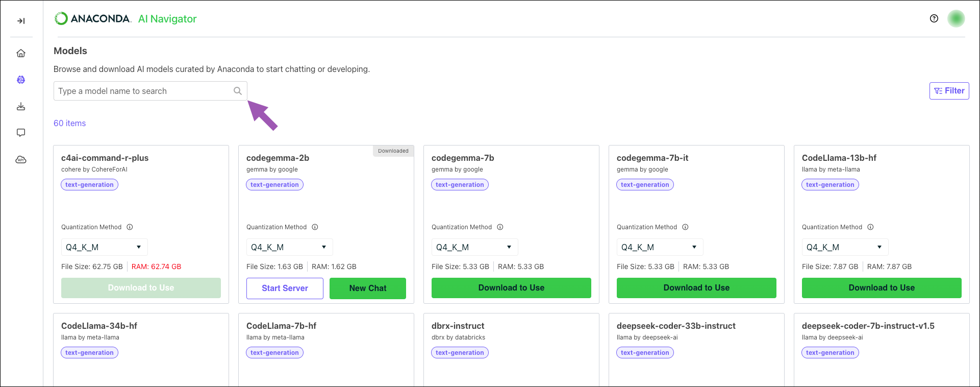This screenshot has width=980, height=387.
Task: Open the Filter panel
Action: pos(949,91)
